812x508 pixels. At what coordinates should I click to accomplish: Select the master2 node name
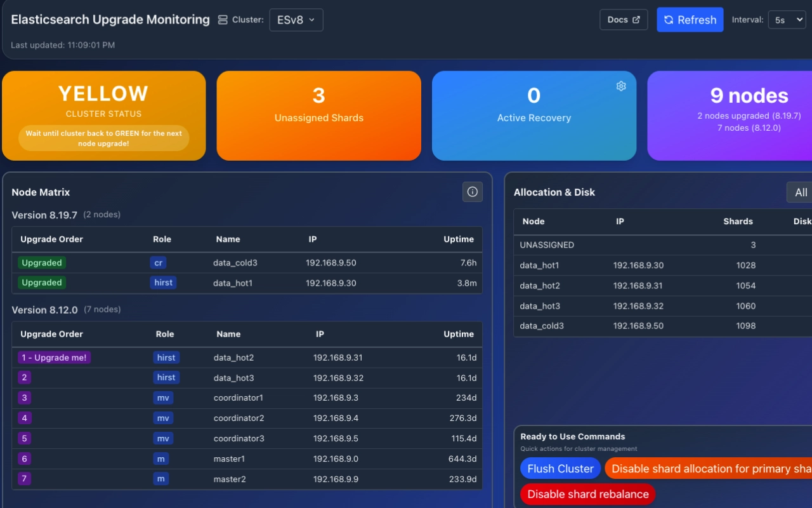pyautogui.click(x=230, y=480)
